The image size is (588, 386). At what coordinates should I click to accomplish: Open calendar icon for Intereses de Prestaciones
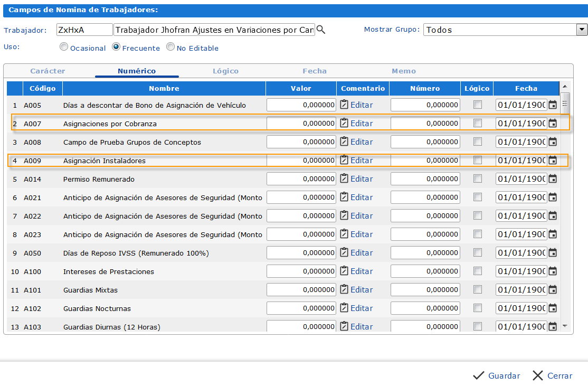(x=553, y=271)
